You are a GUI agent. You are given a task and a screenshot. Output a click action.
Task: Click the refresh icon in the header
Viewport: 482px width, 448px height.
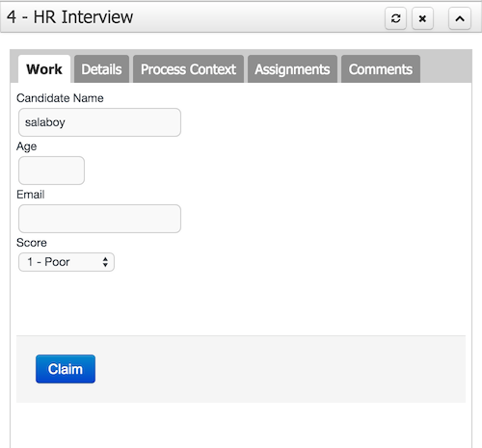395,18
